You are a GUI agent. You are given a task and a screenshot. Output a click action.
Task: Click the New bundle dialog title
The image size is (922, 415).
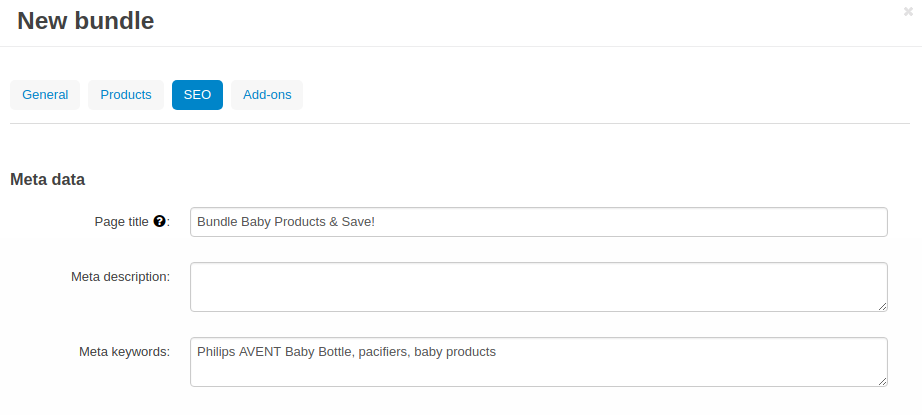point(86,21)
